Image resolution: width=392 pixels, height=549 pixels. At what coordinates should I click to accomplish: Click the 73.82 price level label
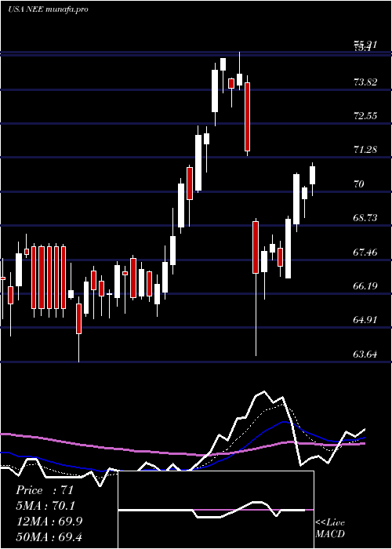point(365,82)
